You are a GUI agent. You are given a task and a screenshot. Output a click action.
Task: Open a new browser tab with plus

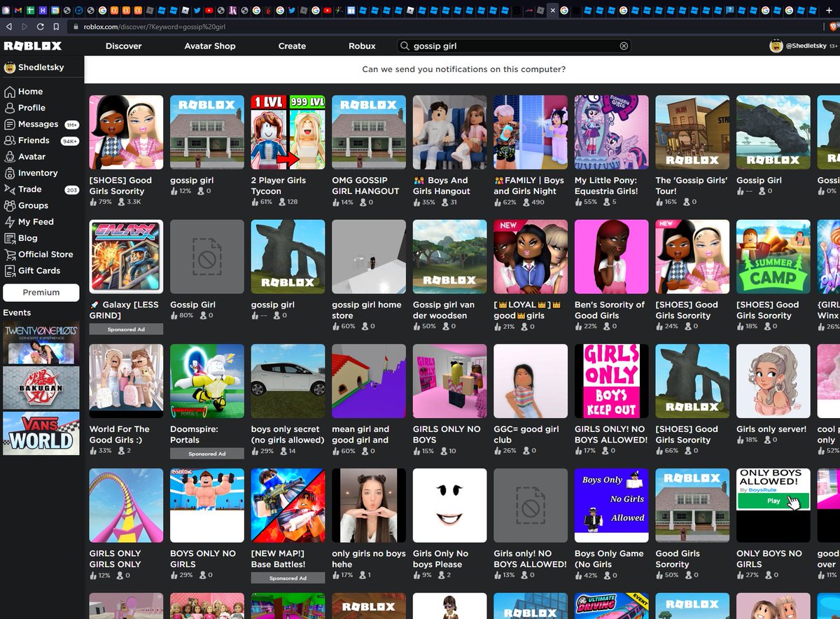coord(830,11)
